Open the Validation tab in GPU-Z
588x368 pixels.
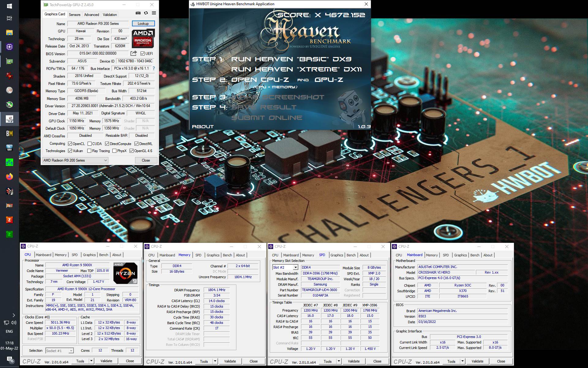[x=110, y=15]
